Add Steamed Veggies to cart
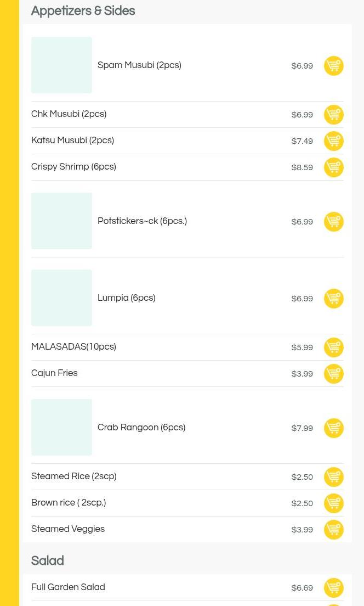 (333, 530)
